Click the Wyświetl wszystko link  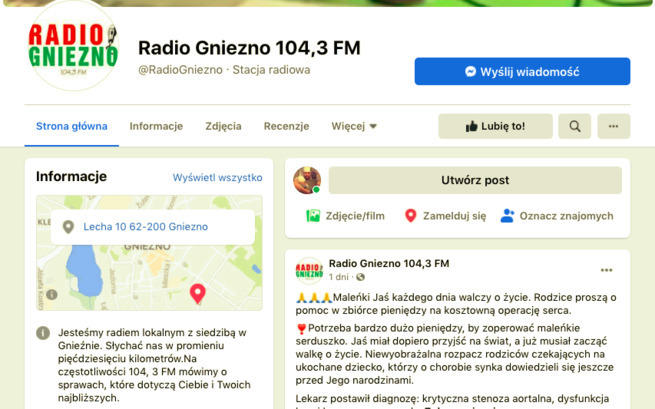(x=217, y=177)
